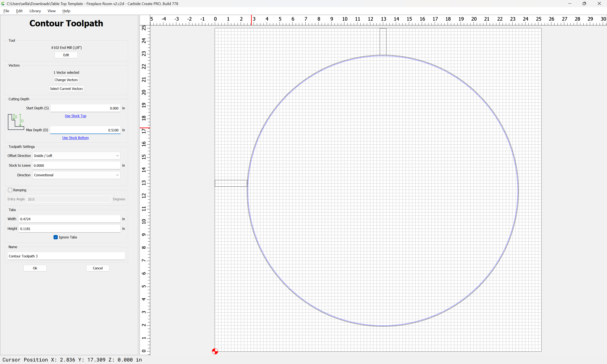607x364 pixels.
Task: Confirm toolpath with Ok button
Action: [35, 268]
